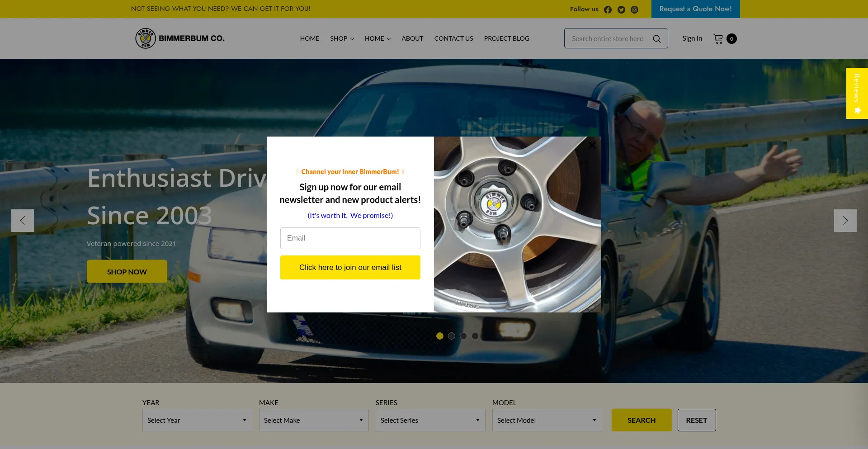
Task: Select the fourth carousel dot
Action: [475, 336]
